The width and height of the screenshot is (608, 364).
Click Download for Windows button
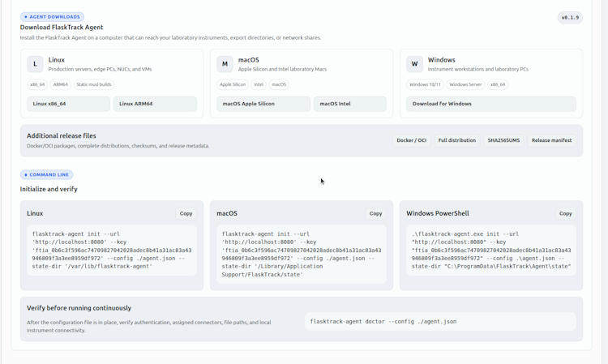coord(491,104)
